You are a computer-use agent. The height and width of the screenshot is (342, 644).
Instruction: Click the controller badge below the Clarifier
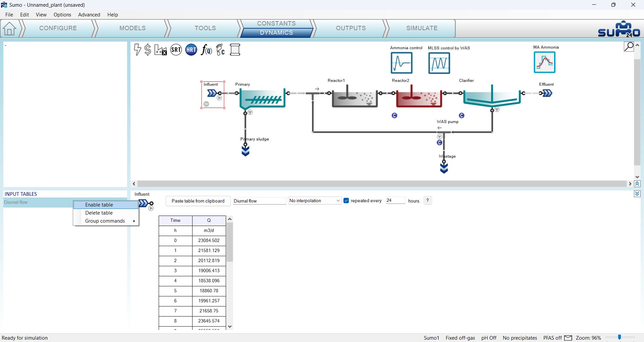click(x=462, y=116)
